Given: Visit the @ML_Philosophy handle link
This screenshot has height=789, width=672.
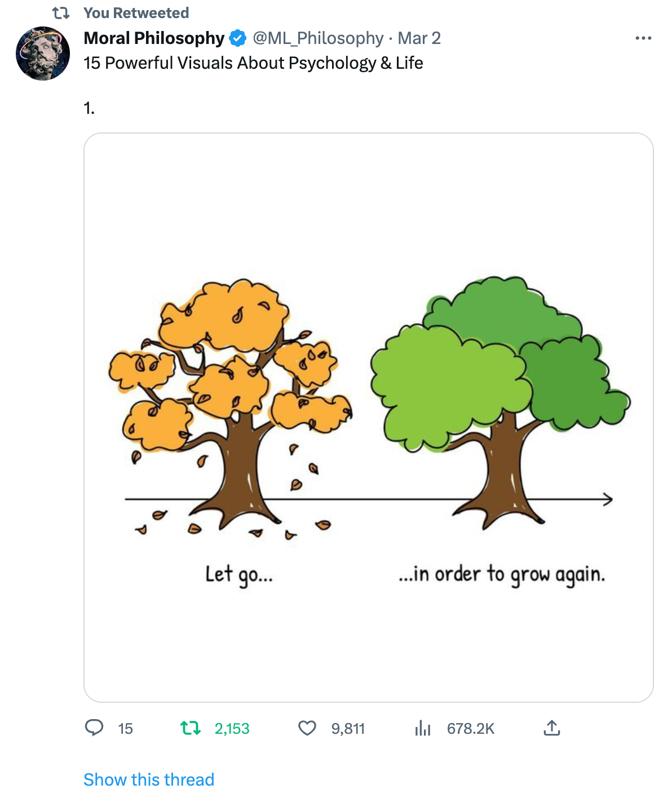Looking at the screenshot, I should tap(318, 38).
